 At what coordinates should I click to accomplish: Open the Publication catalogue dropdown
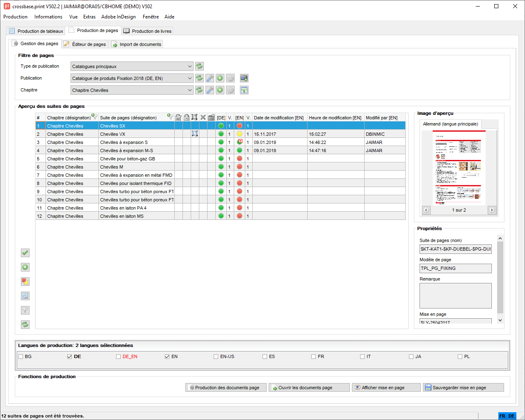[132, 78]
